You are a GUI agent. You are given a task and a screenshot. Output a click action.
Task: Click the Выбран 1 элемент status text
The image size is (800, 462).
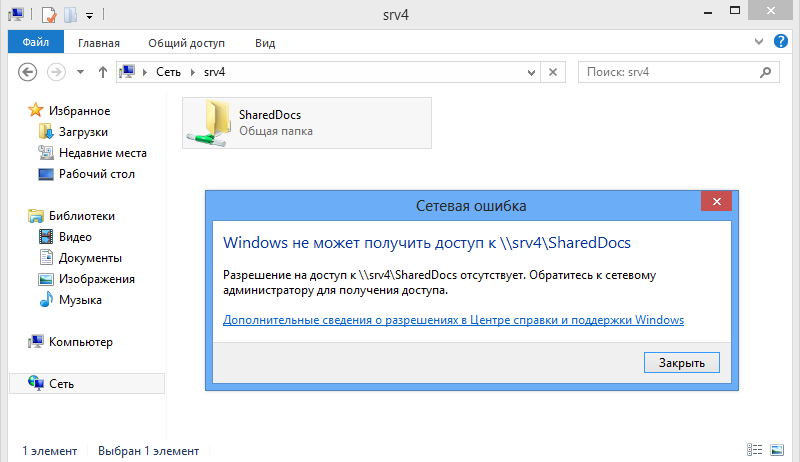[x=148, y=451]
